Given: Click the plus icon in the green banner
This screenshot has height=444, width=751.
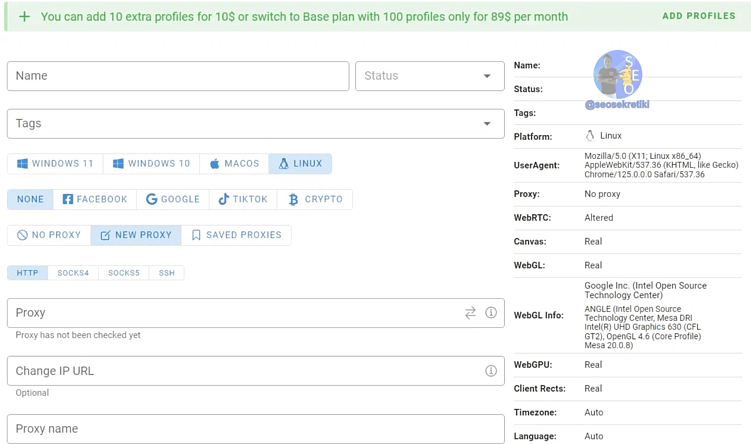Looking at the screenshot, I should [x=24, y=16].
